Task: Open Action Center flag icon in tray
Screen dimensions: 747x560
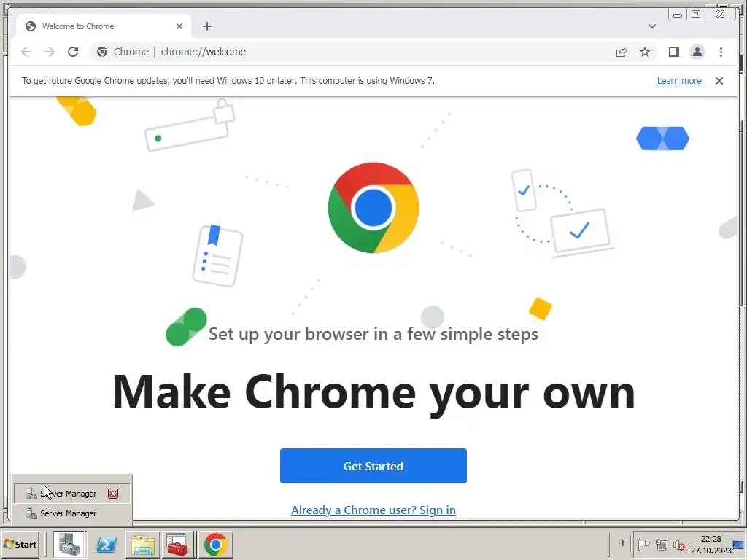Action: tap(643, 544)
